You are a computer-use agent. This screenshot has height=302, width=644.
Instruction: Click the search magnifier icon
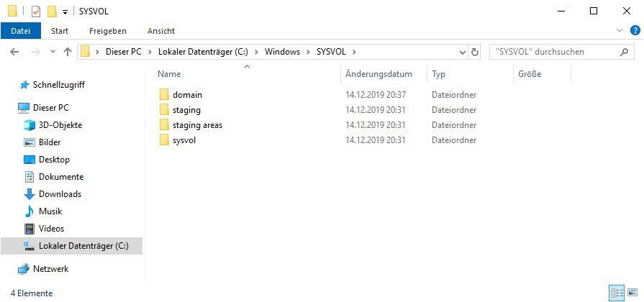(625, 52)
